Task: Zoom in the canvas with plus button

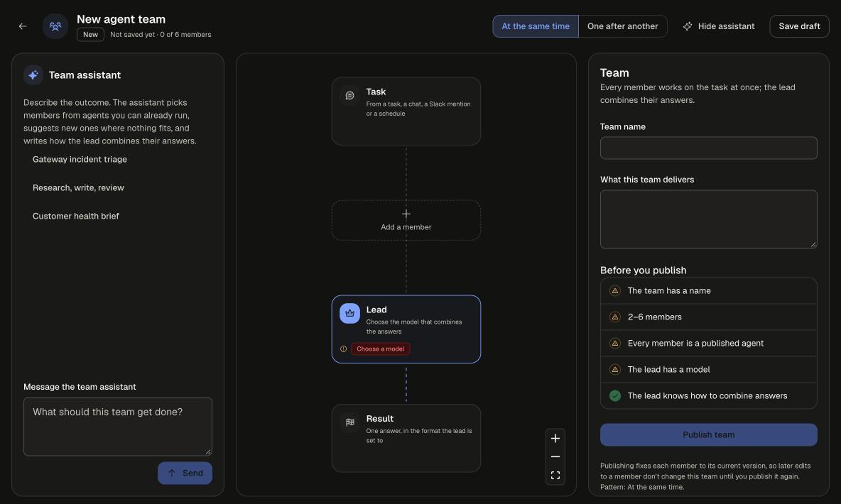Action: pos(555,439)
